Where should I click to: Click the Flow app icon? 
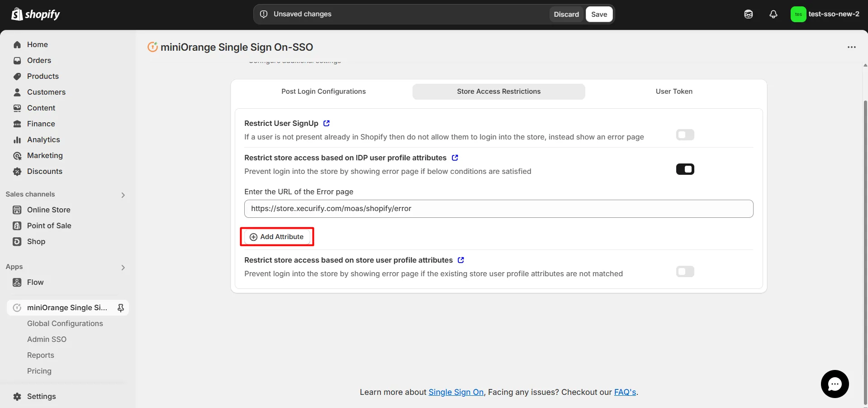17,282
